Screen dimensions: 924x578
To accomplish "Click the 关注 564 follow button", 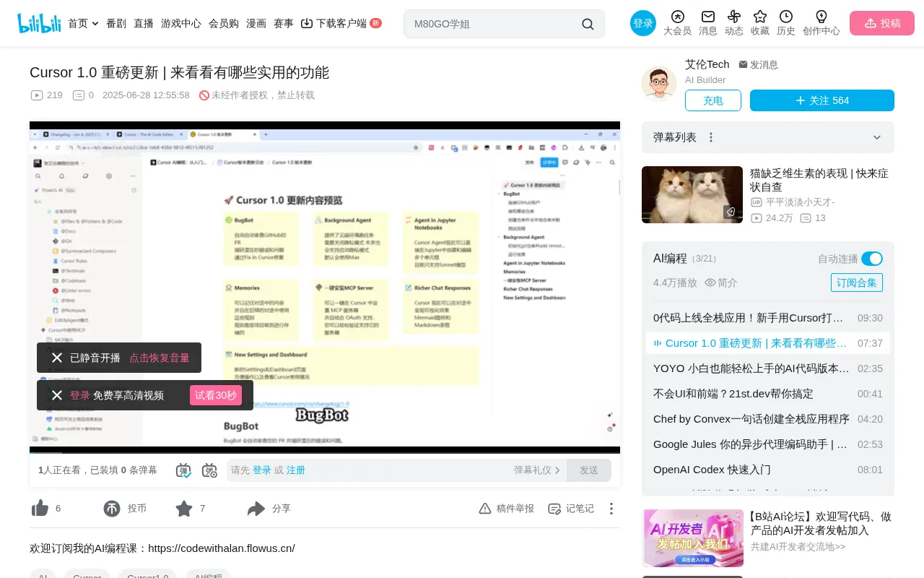I will tap(822, 100).
